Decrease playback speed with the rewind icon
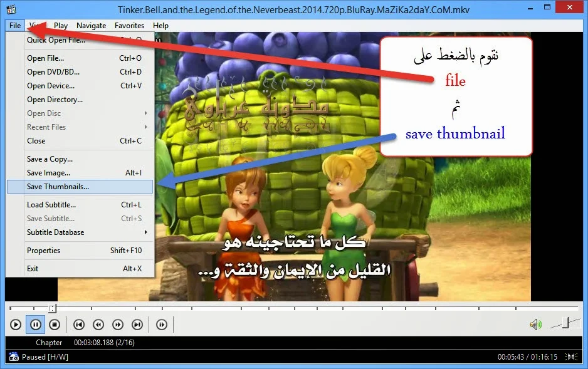 click(x=98, y=325)
